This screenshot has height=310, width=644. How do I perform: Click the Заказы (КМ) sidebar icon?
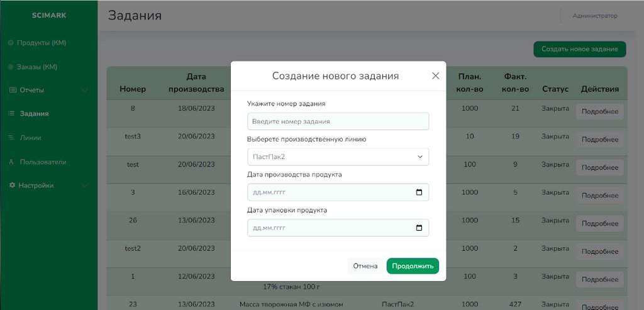click(11, 67)
